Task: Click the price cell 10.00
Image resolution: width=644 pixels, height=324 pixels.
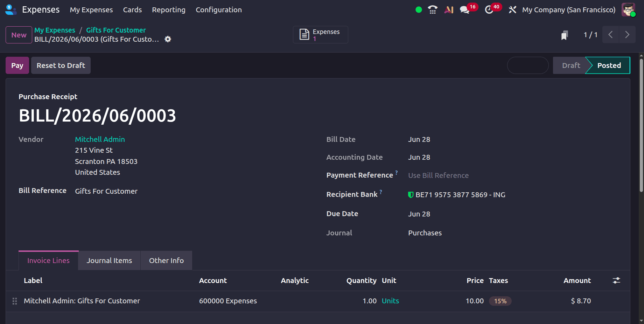Action: pyautogui.click(x=475, y=301)
